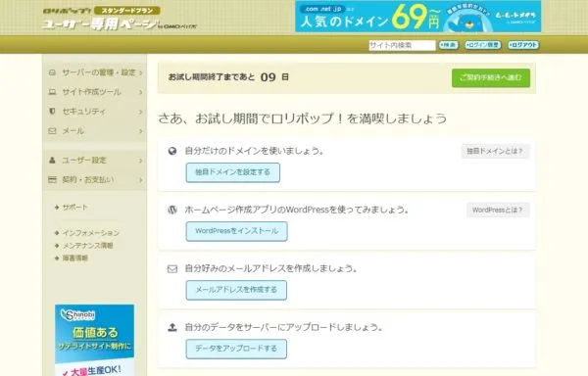588x376 pixels.
Task: Open セキュリティ menu item
Action: [x=95, y=112]
